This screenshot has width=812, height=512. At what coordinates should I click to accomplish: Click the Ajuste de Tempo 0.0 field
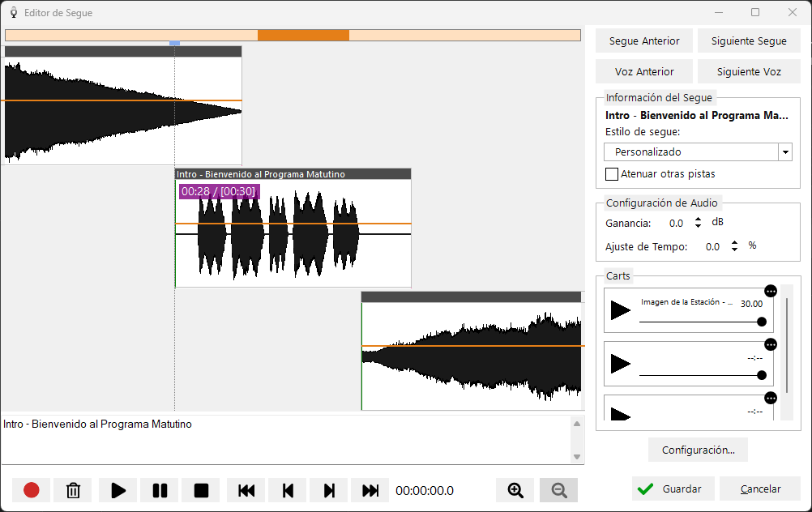tap(712, 247)
